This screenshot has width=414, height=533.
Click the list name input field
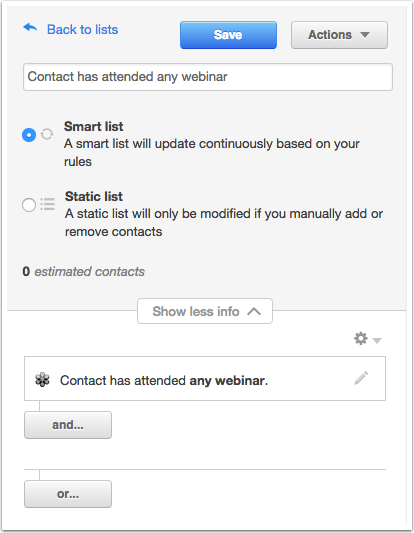pos(208,77)
